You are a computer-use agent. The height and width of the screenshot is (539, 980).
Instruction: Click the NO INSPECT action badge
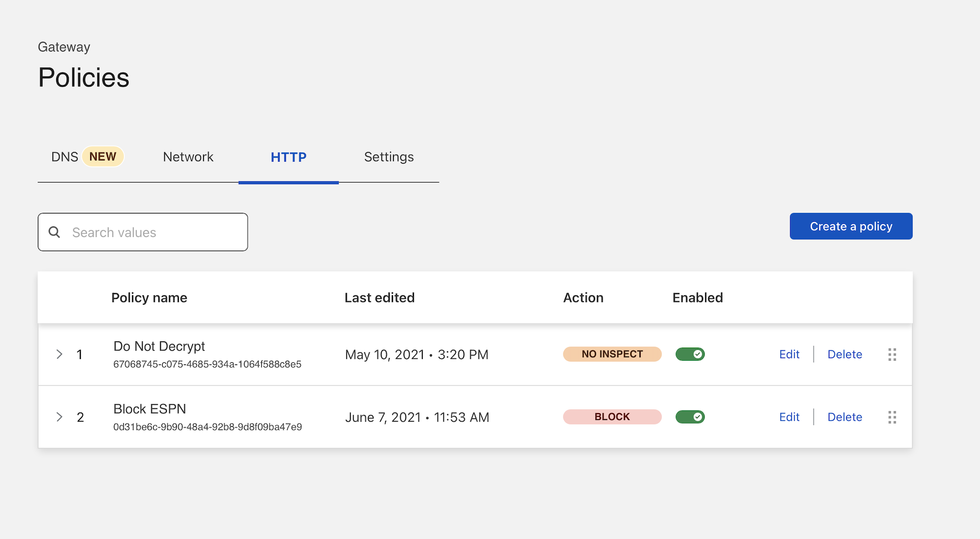coord(612,354)
